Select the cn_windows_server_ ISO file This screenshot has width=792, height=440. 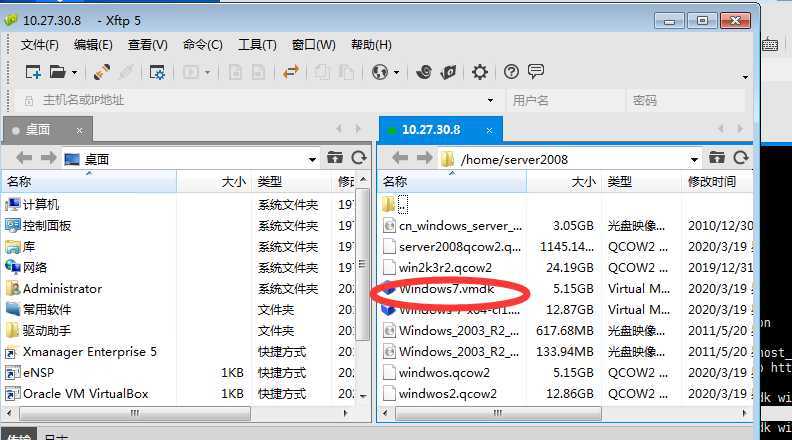tap(453, 225)
